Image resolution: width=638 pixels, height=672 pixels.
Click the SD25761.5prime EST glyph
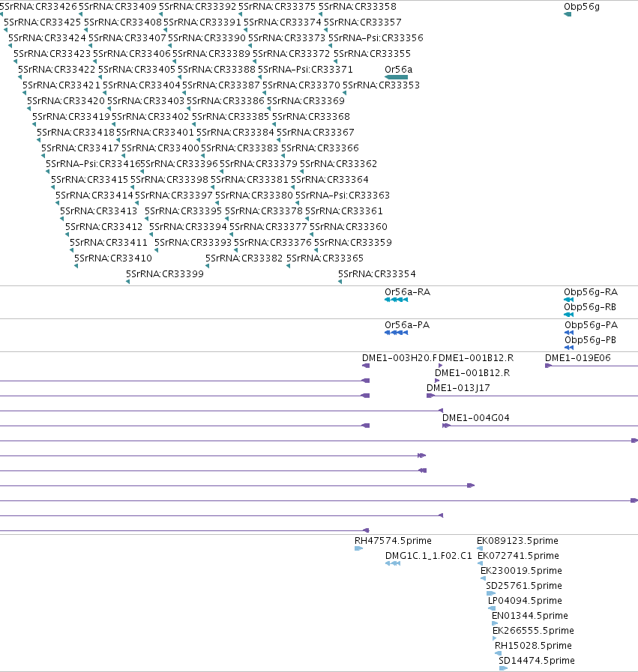coord(491,593)
